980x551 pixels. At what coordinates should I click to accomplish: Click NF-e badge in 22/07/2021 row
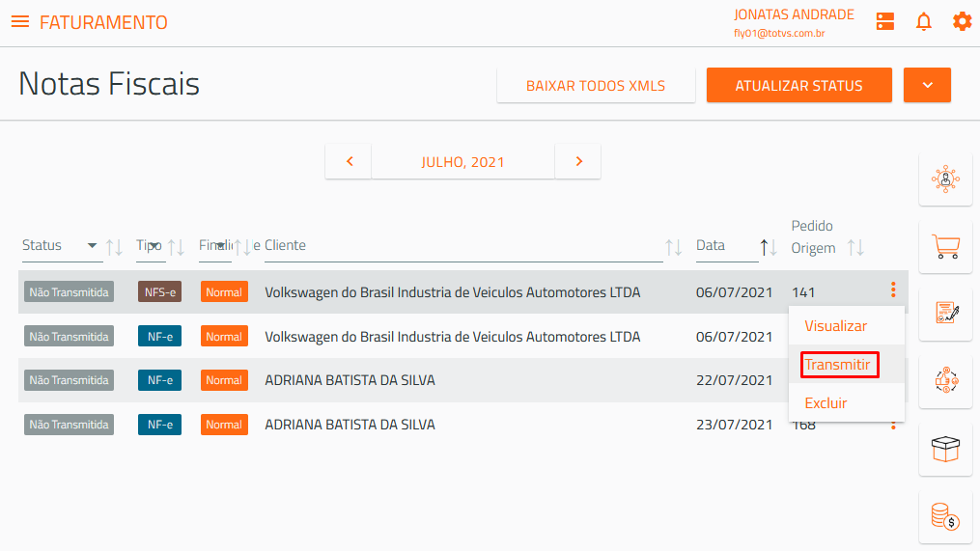pyautogui.click(x=159, y=380)
